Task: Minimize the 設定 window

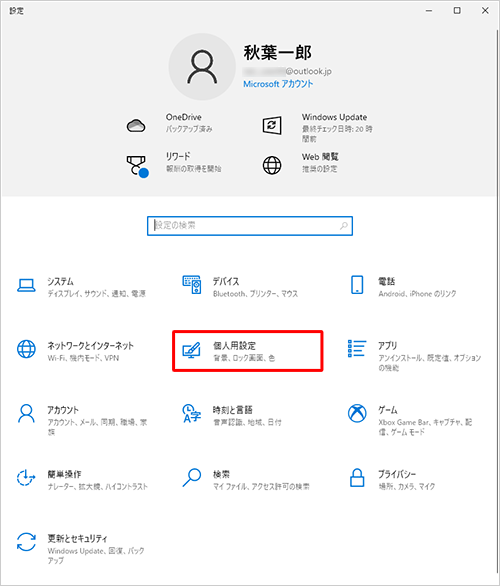Action: [429, 10]
